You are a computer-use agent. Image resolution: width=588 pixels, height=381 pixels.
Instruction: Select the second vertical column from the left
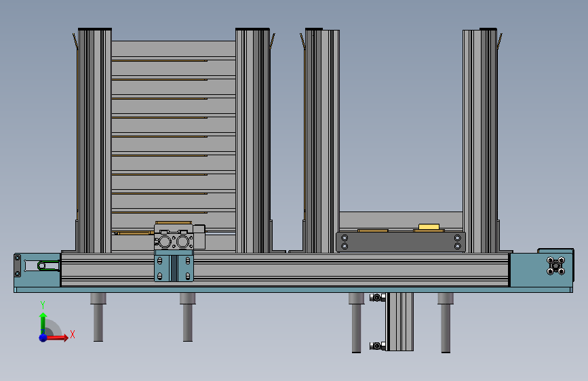(253, 140)
